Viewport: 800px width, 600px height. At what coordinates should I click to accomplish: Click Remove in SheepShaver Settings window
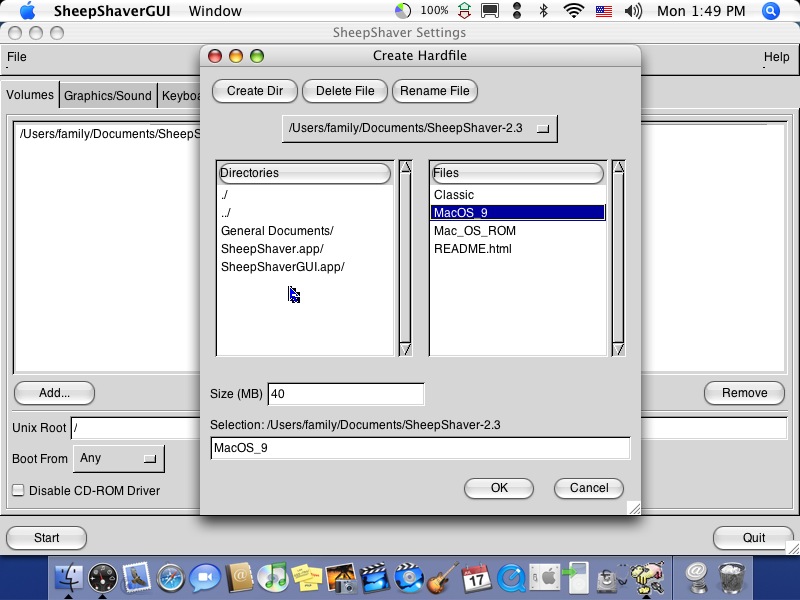pos(744,393)
